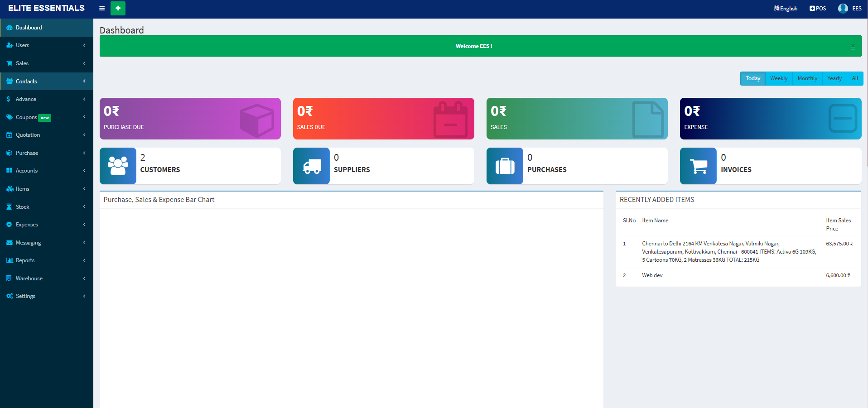Viewport: 868px width, 408px height.
Task: Open the Expenses menu item
Action: tap(47, 225)
